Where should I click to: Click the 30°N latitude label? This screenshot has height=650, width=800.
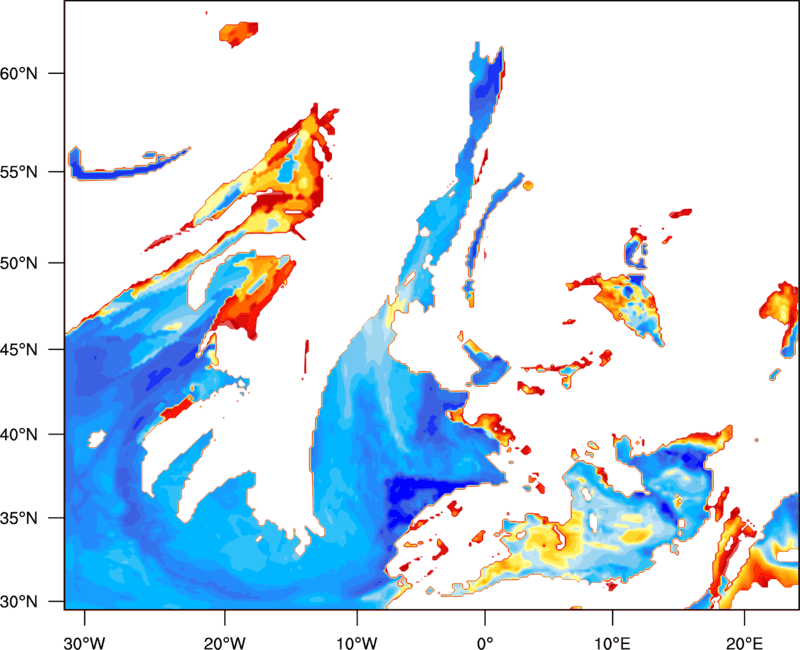pos(19,602)
